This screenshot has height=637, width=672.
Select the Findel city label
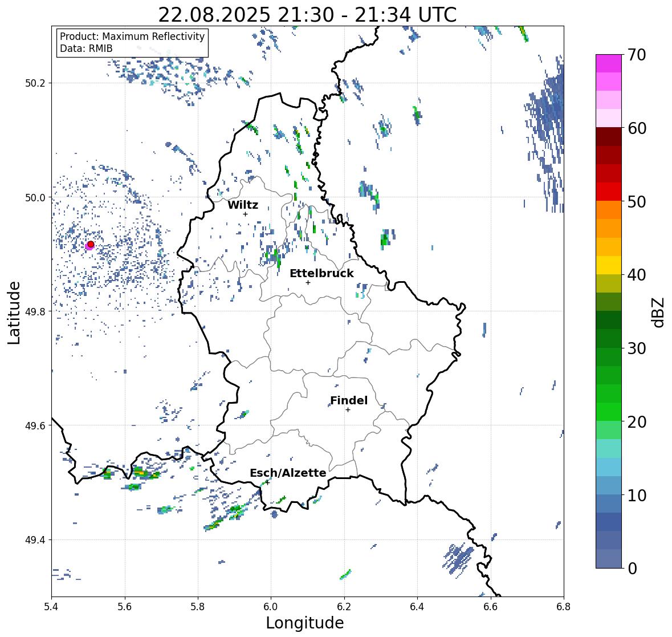click(349, 400)
